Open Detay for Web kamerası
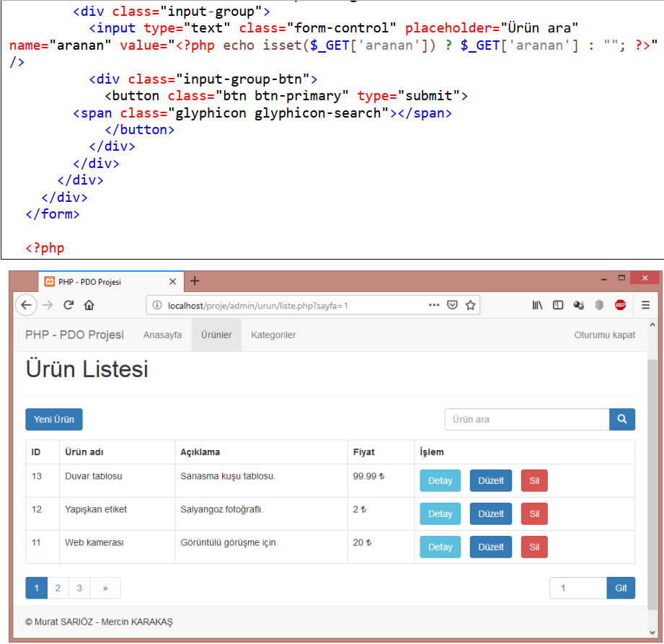This screenshot has width=664, height=644. point(440,547)
